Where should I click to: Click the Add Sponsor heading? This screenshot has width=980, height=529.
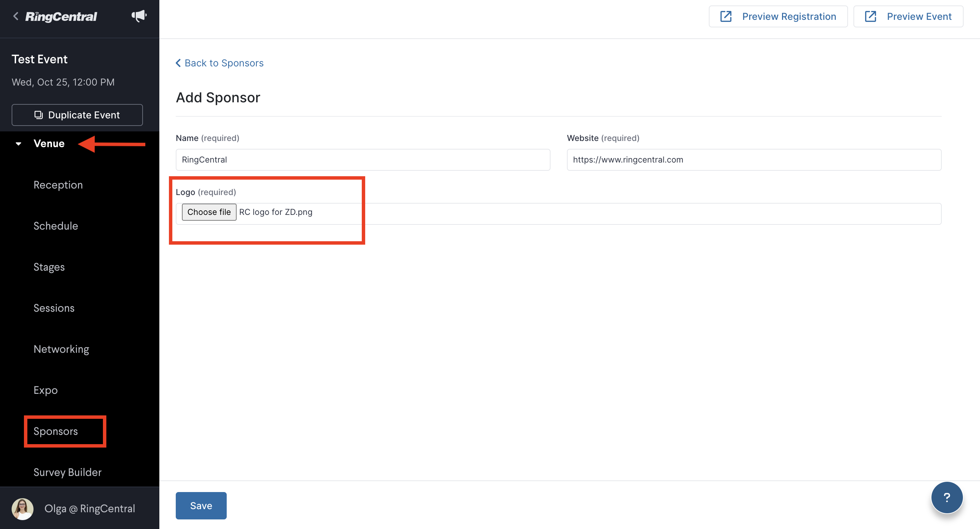tap(218, 98)
